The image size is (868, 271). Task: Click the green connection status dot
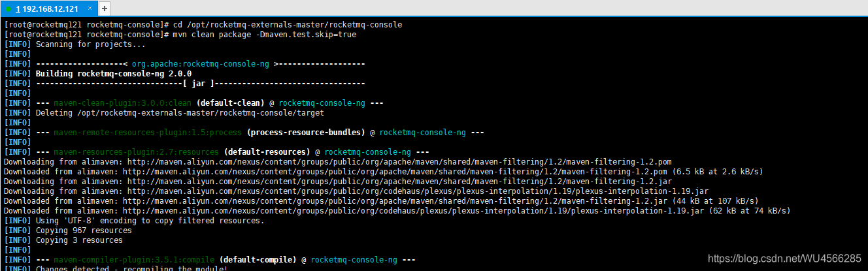click(x=8, y=9)
